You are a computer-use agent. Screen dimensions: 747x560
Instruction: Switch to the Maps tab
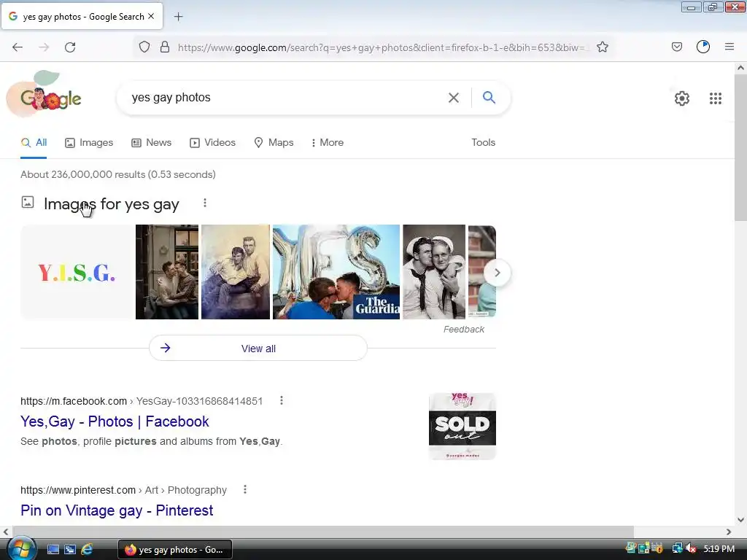[x=274, y=142]
